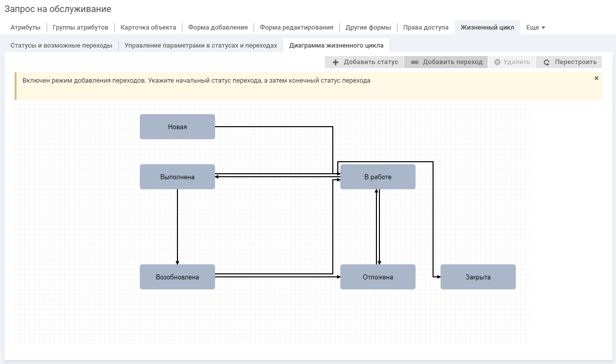The height and width of the screenshot is (364, 616).
Task: Open Управление параметрами в статусах subtab
Action: tap(200, 46)
